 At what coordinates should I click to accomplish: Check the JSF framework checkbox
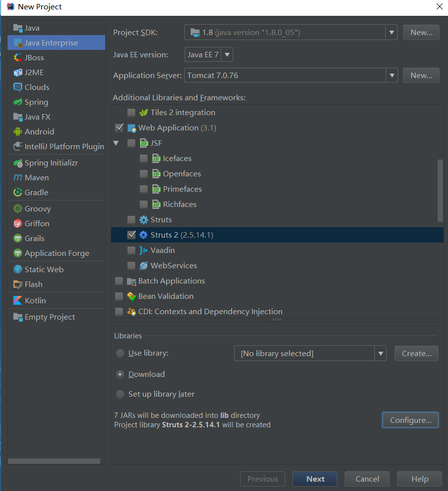click(131, 143)
